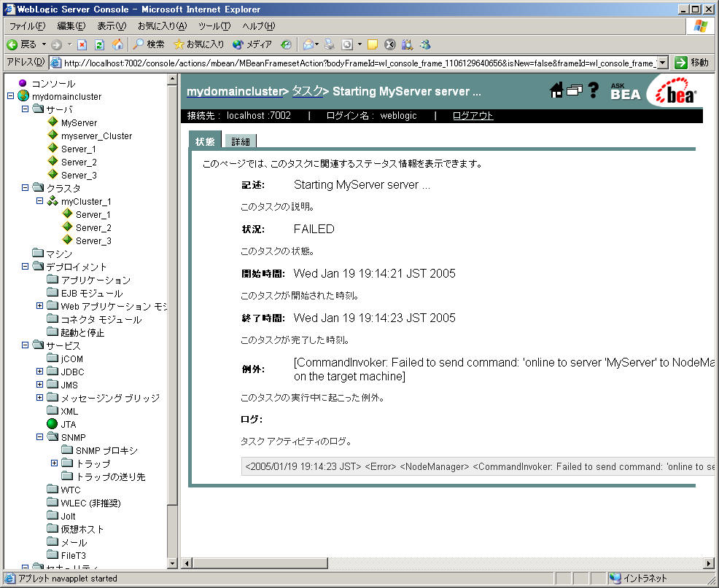The width and height of the screenshot is (719, 588).
Task: Click the IE Stop toolbar icon
Action: tap(82, 44)
